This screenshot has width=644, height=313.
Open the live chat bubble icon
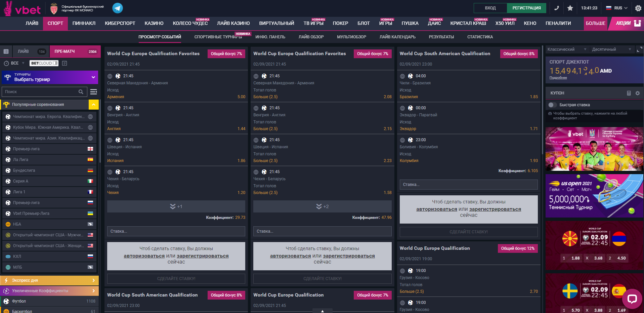(632, 299)
